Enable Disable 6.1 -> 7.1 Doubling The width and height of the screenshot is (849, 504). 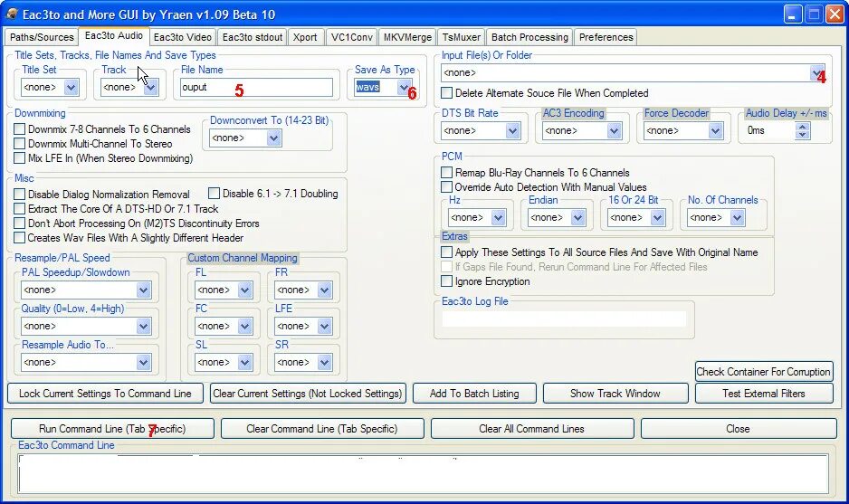(214, 194)
